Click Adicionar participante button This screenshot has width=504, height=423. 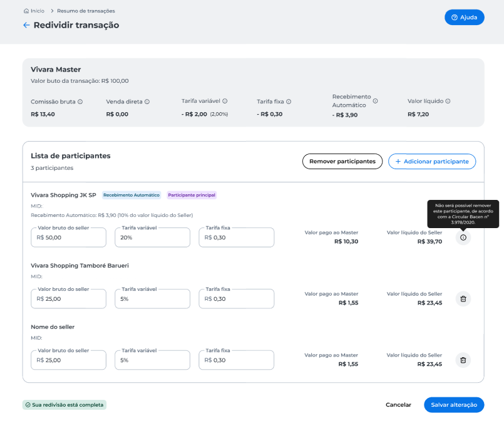432,162
